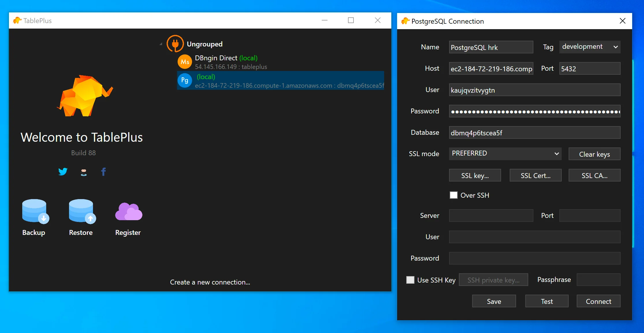The width and height of the screenshot is (644, 333).
Task: Click the Connect button
Action: tap(598, 301)
